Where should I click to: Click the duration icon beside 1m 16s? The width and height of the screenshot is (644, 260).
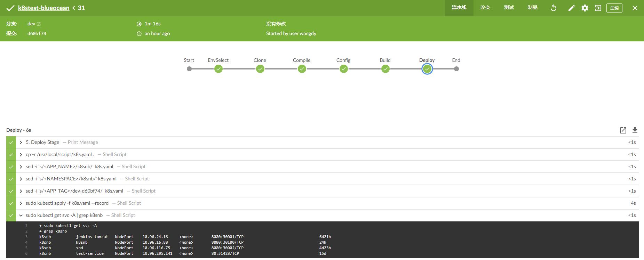tap(139, 24)
